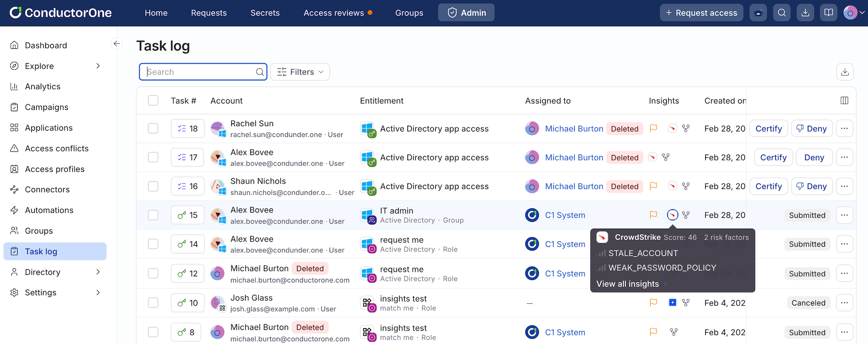The height and width of the screenshot is (344, 868).
Task: Click the flag insight icon on task 16
Action: click(653, 186)
